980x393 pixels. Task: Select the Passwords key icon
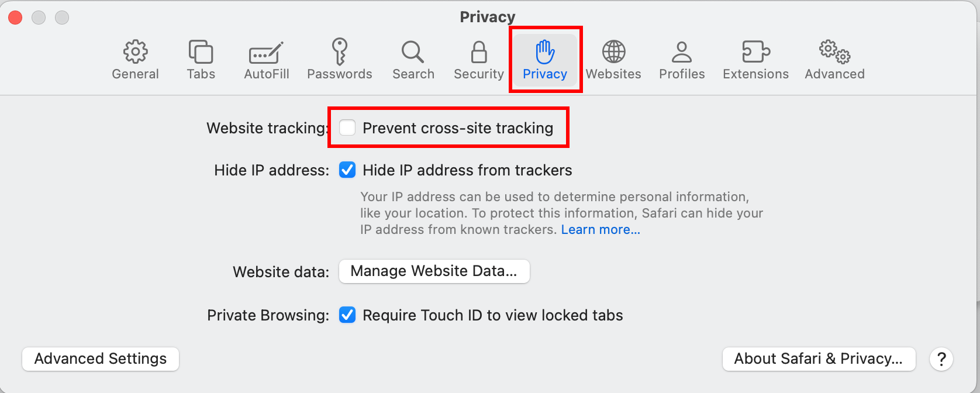point(339,53)
